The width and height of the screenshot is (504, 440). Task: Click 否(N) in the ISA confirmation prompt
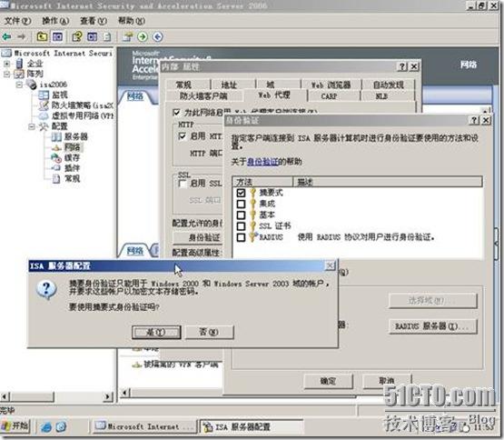(x=209, y=332)
